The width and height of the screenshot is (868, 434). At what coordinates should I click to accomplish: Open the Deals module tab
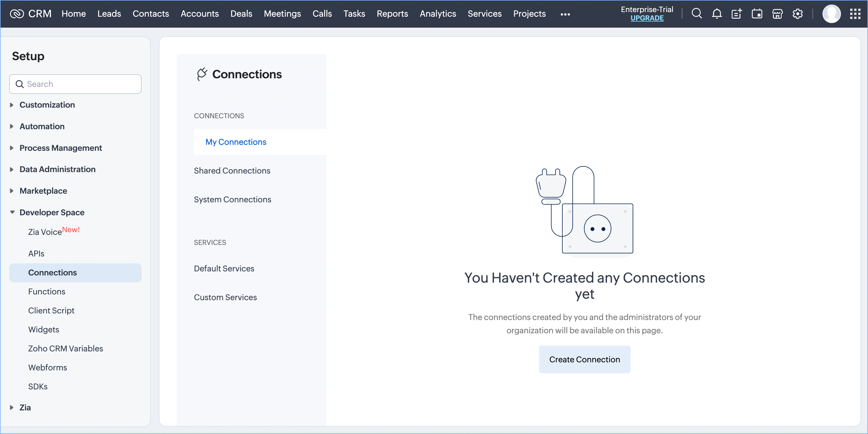(x=241, y=14)
